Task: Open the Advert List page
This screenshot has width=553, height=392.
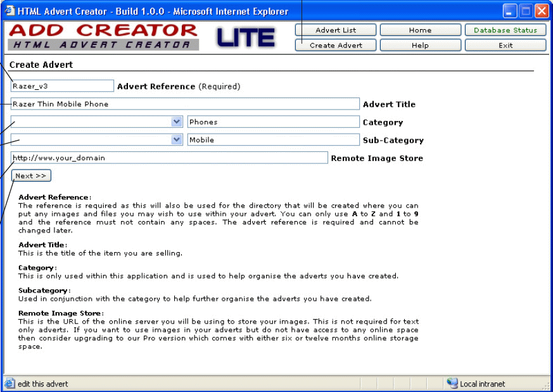Action: (336, 30)
